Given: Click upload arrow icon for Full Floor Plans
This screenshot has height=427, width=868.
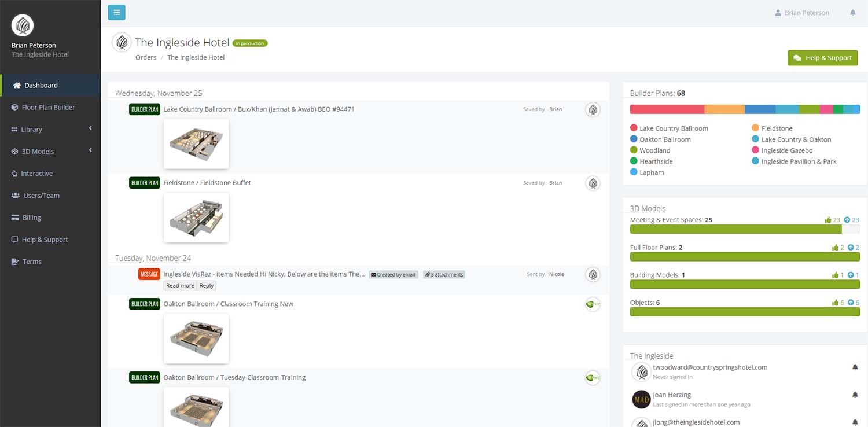Looking at the screenshot, I should [850, 248].
